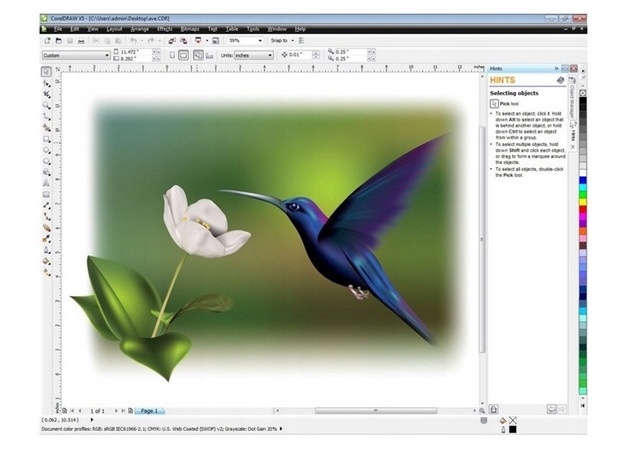The image size is (640, 460).
Task: Click the horizontal scrollbar thumb below canvas
Action: [x=376, y=411]
